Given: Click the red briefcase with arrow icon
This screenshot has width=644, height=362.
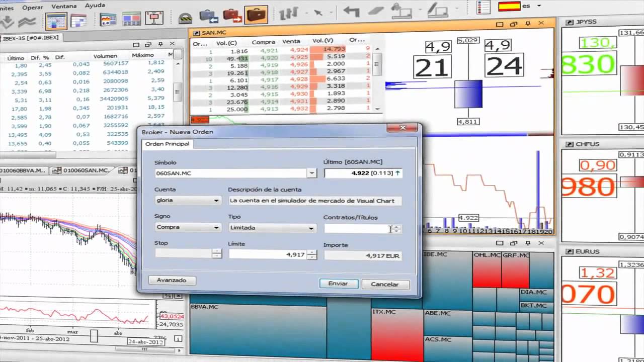Looking at the screenshot, I should point(232,15).
